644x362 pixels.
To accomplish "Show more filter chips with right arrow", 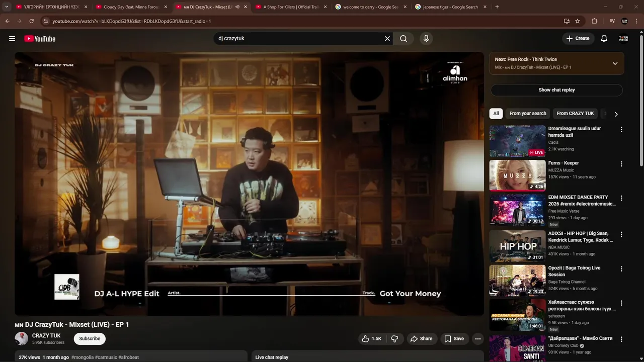I will 616,114.
